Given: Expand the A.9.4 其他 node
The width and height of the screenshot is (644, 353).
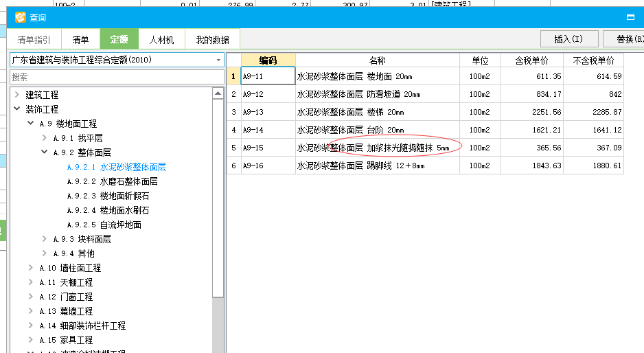Looking at the screenshot, I should click(x=45, y=253).
